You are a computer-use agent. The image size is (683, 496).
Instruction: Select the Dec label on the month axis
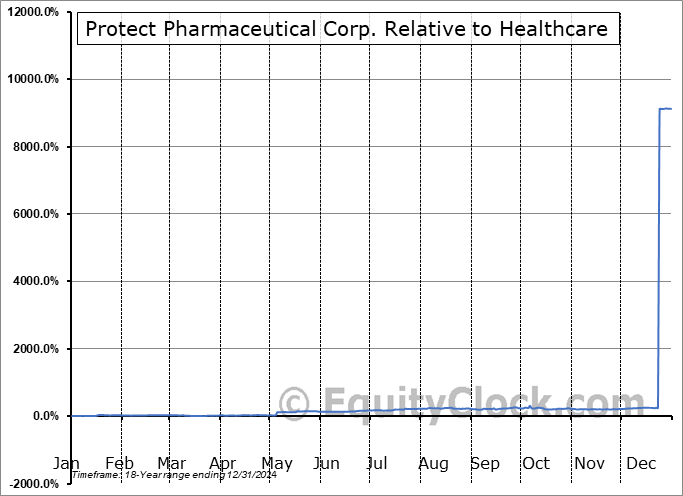[641, 464]
